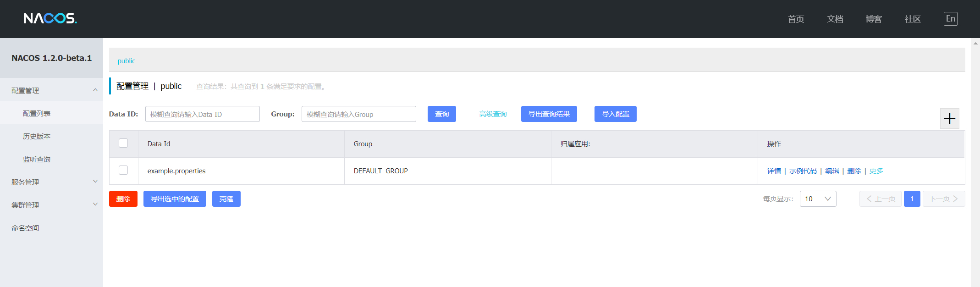Focus the Data ID search field
980x287 pixels.
(x=203, y=114)
